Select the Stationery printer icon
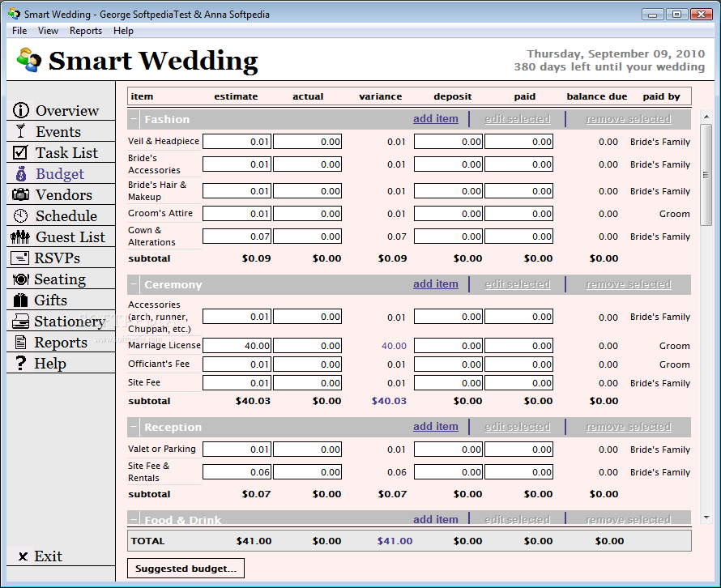Screen dimensions: 721x588 pyautogui.click(x=21, y=322)
